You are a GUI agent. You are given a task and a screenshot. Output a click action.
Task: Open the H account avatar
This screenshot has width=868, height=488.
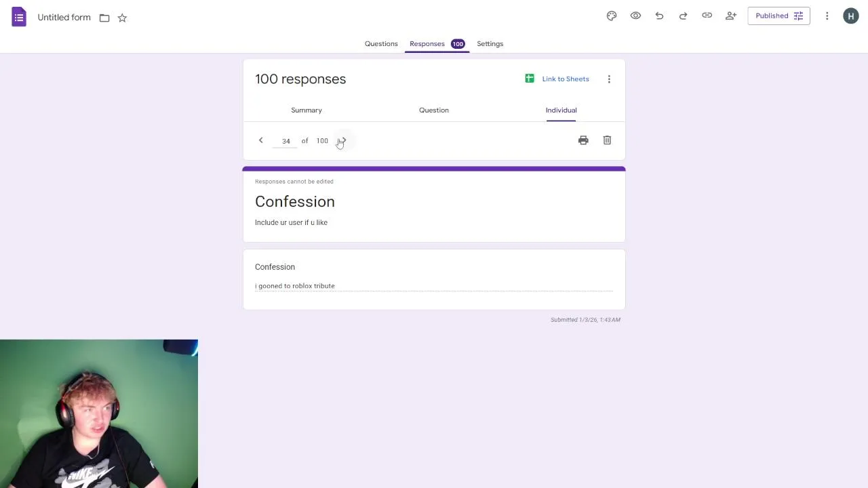pos(851,16)
